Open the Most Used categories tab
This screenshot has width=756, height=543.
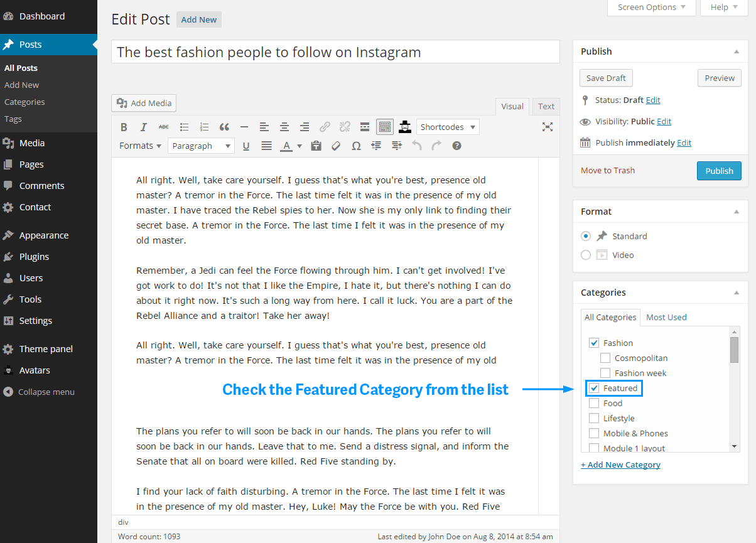tap(666, 317)
